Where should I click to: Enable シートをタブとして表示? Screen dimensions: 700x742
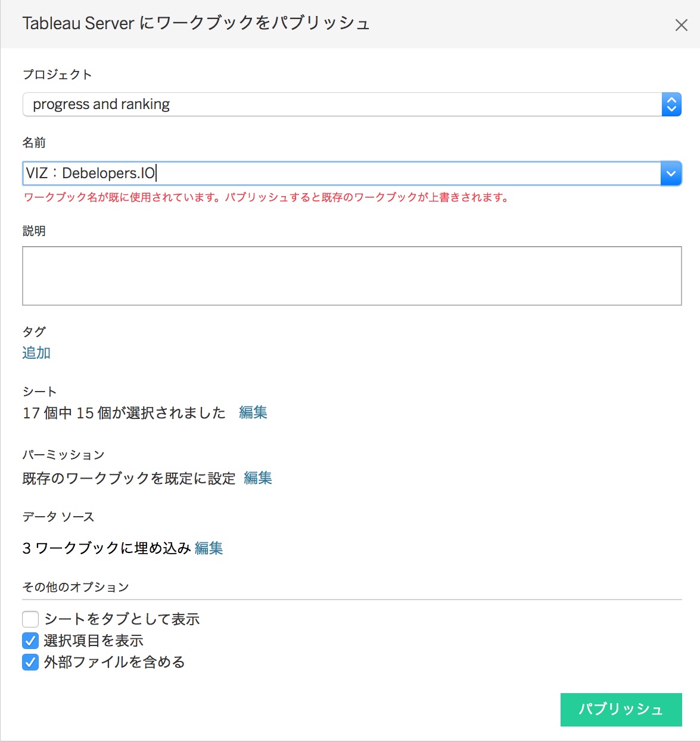click(30, 619)
